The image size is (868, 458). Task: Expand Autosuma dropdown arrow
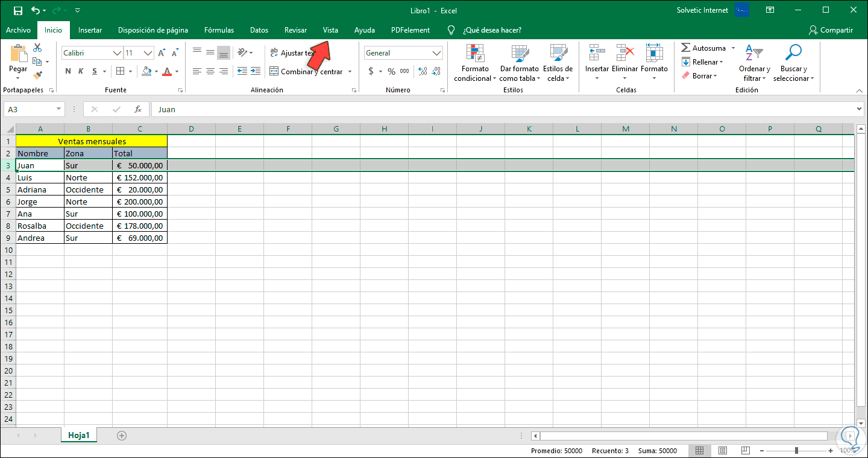733,48
